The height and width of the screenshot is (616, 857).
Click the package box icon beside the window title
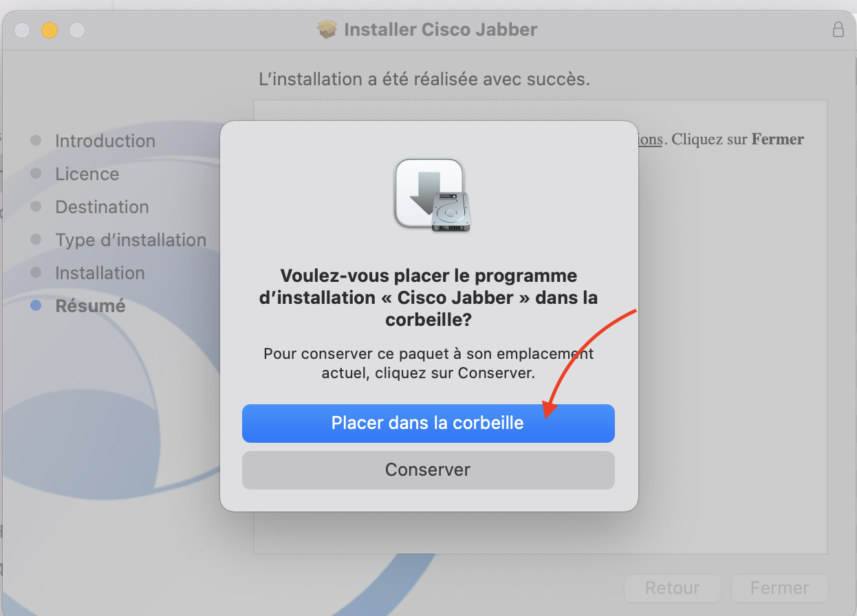(327, 30)
